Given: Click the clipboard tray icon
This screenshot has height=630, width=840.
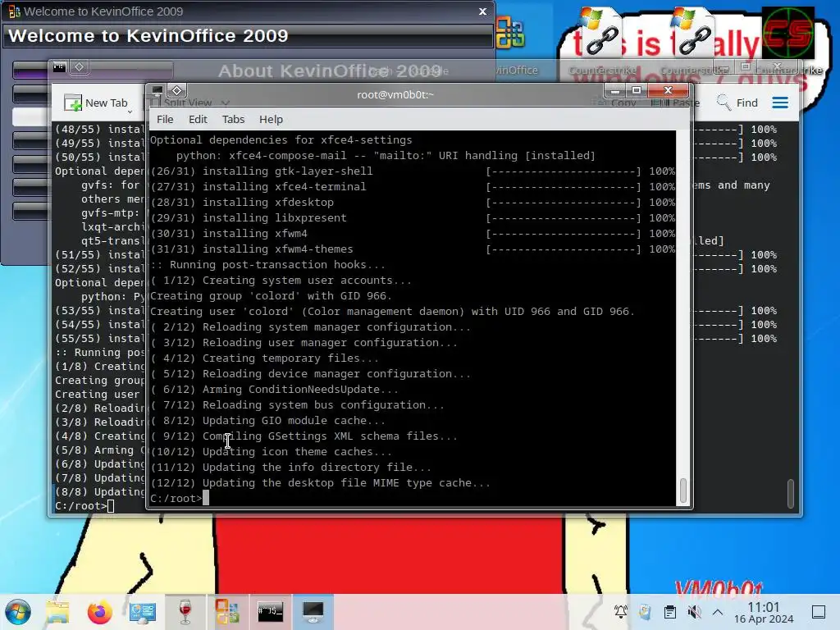Looking at the screenshot, I should click(669, 612).
